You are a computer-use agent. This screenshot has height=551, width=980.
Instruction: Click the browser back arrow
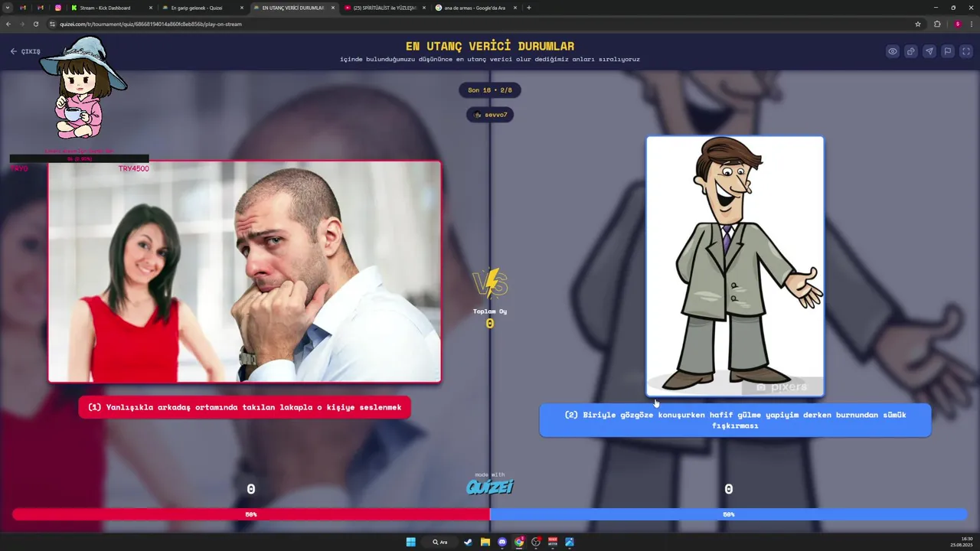point(8,24)
